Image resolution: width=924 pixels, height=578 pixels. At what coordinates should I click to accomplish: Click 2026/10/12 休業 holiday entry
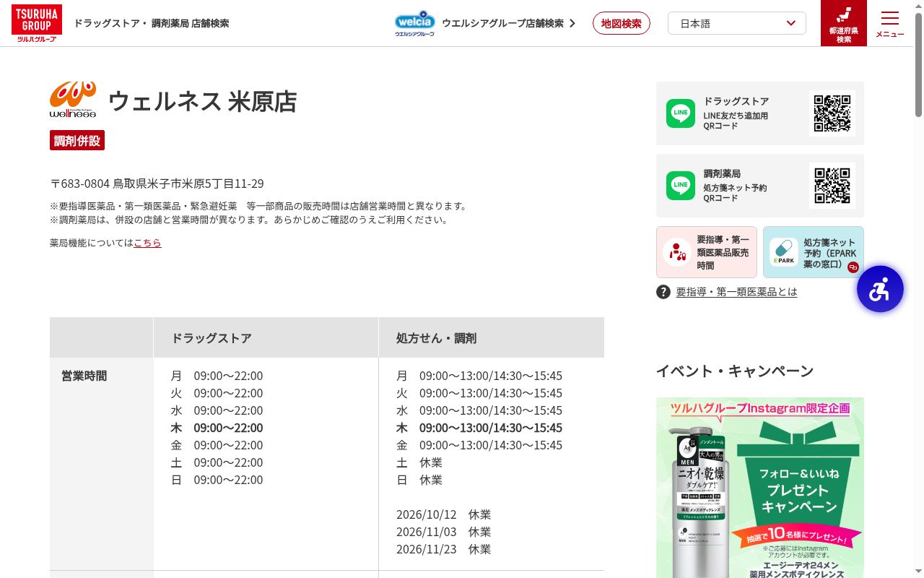coord(443,514)
